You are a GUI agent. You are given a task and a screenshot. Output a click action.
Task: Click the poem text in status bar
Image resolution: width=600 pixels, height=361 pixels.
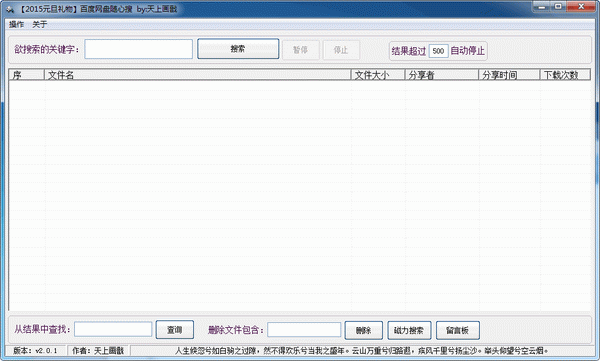[362, 350]
